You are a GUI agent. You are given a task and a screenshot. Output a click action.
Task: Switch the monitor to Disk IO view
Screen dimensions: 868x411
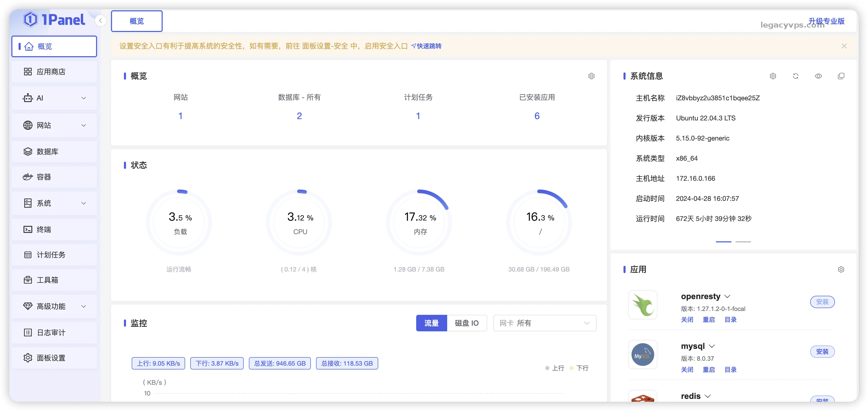click(467, 323)
